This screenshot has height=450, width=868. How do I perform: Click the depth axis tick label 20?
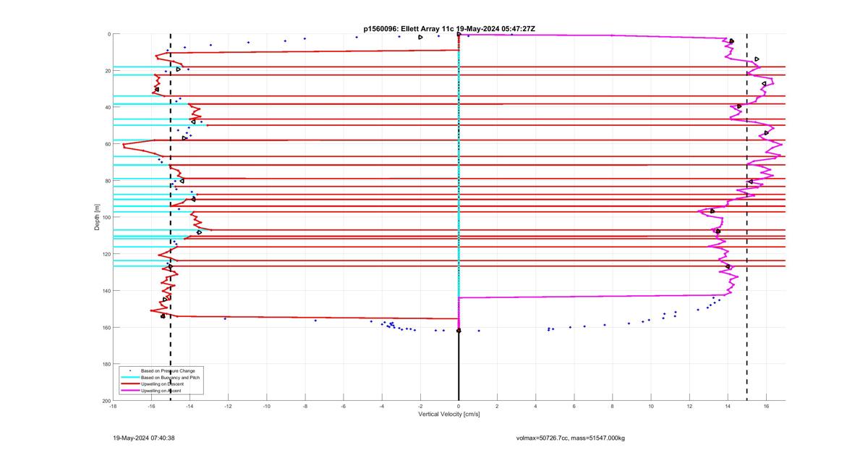107,71
